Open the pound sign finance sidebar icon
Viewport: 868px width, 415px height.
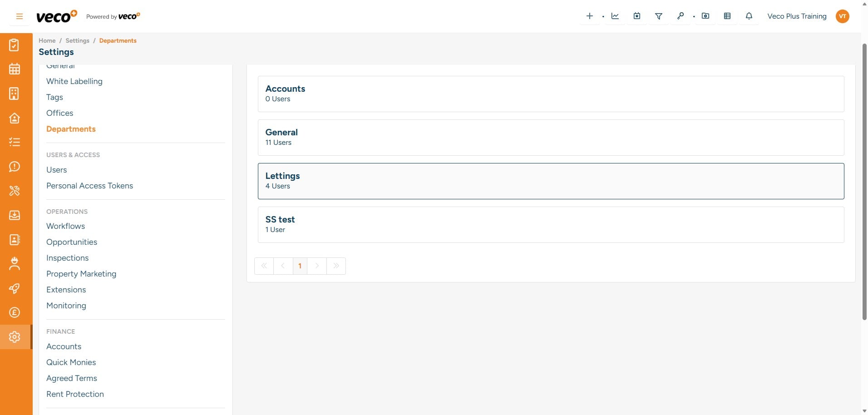(x=15, y=312)
